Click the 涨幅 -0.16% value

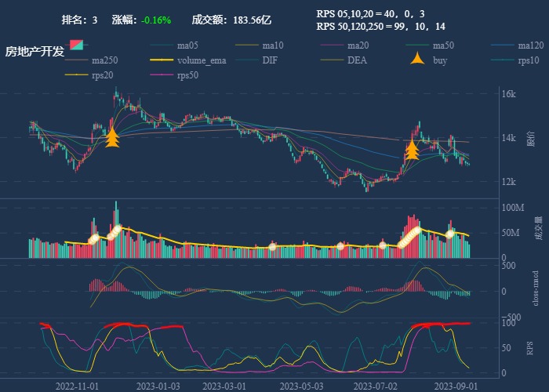click(x=156, y=20)
